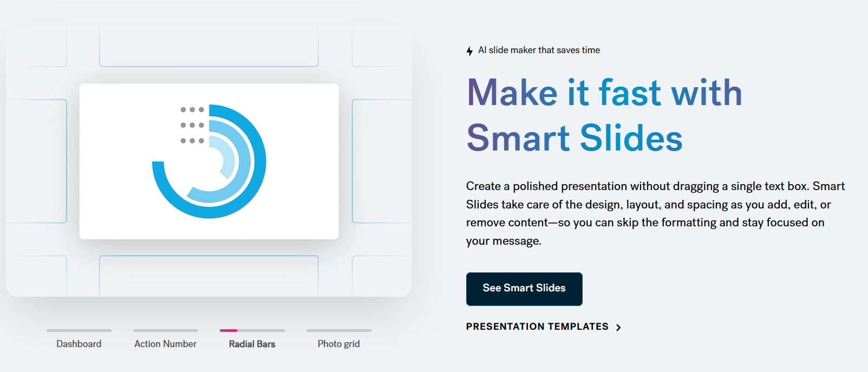Select the Action Number tab

pos(166,344)
